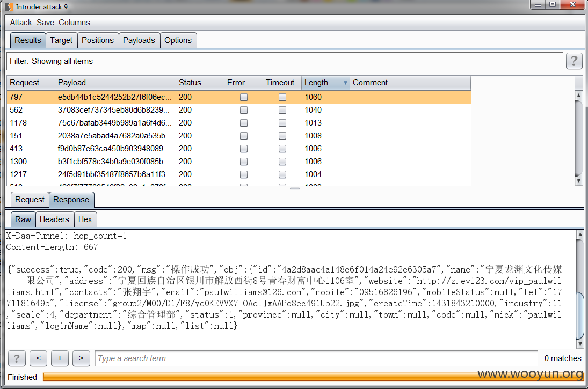Viewport: 588px width, 389px height.
Task: Switch to the Options tab
Action: point(178,40)
